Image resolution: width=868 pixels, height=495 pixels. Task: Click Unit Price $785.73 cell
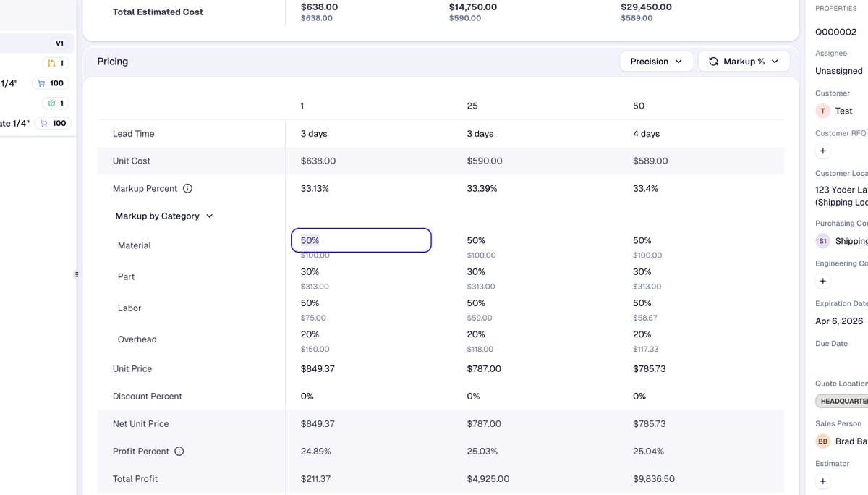click(x=650, y=369)
